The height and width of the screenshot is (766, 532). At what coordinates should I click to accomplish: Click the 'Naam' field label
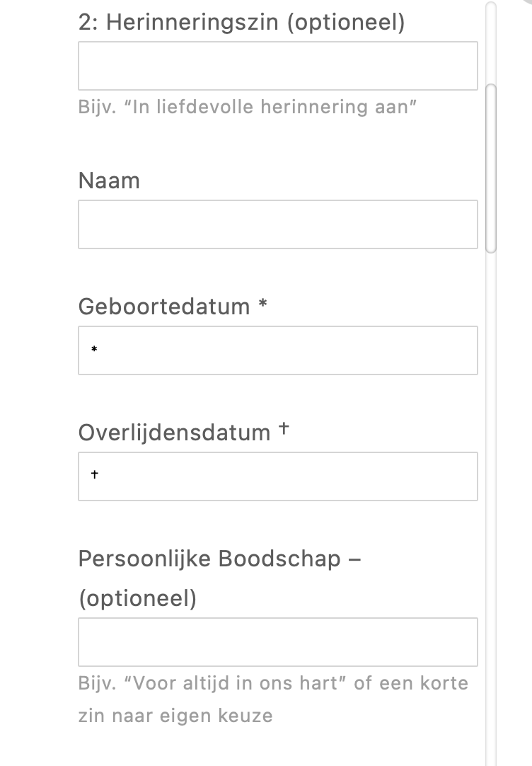click(109, 181)
